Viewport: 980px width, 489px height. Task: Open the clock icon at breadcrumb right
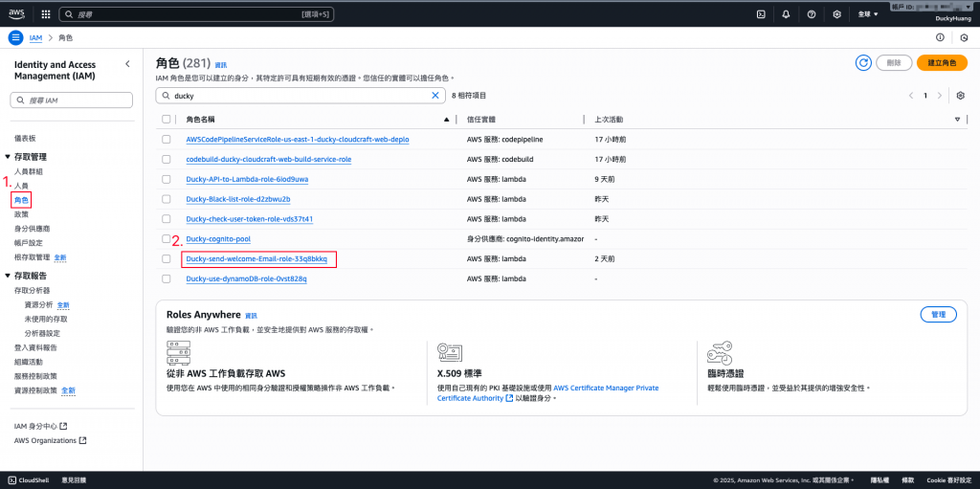[964, 37]
